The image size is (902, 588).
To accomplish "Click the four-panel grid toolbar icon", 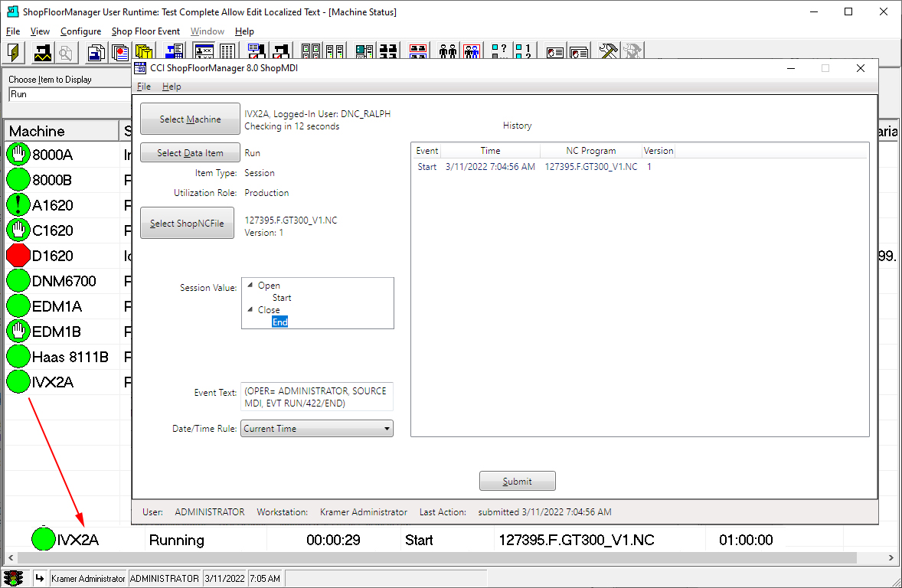I will click(311, 51).
